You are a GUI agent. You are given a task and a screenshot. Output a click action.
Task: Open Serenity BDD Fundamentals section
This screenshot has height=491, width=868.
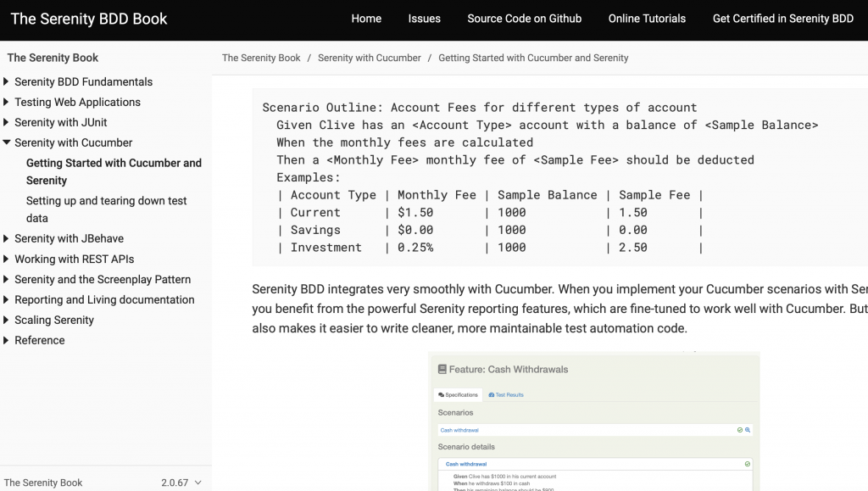tap(83, 82)
